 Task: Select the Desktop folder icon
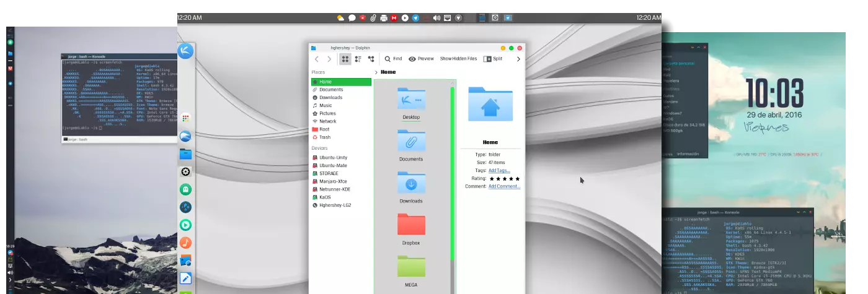[x=411, y=99]
